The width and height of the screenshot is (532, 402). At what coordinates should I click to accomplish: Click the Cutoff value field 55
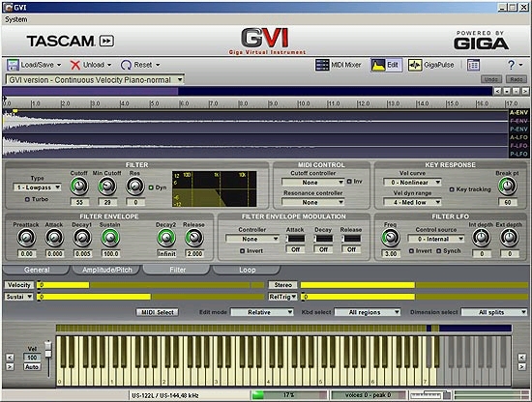(x=79, y=202)
